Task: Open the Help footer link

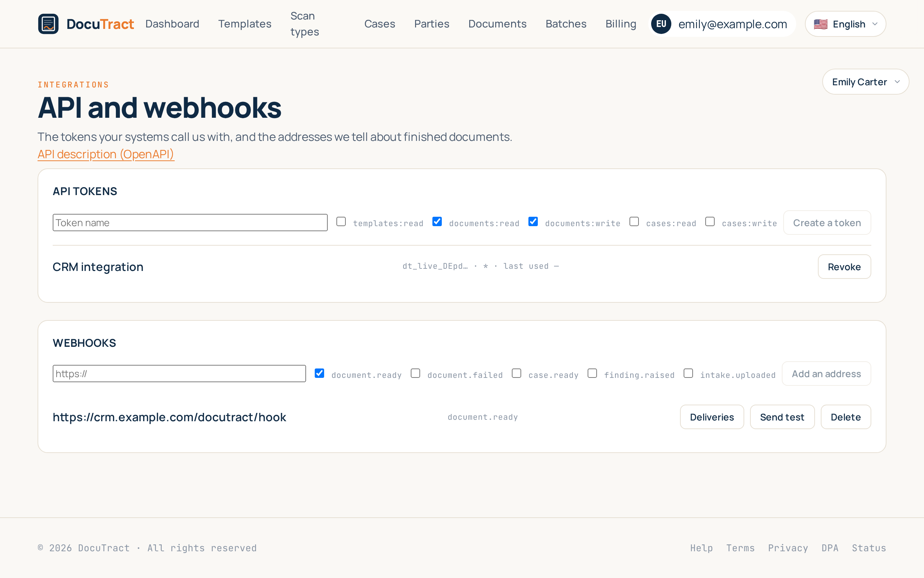Action: pos(701,548)
